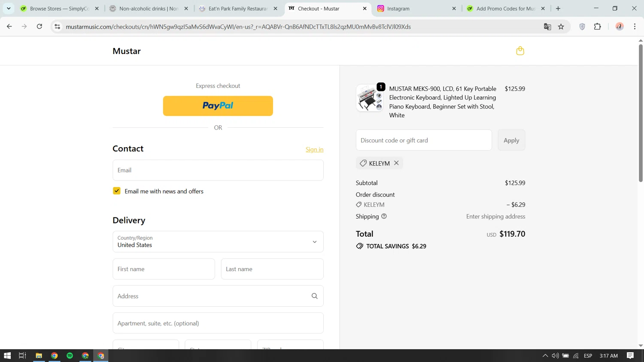This screenshot has height=362, width=644.
Task: Go back to the previous page
Action: click(9, 27)
